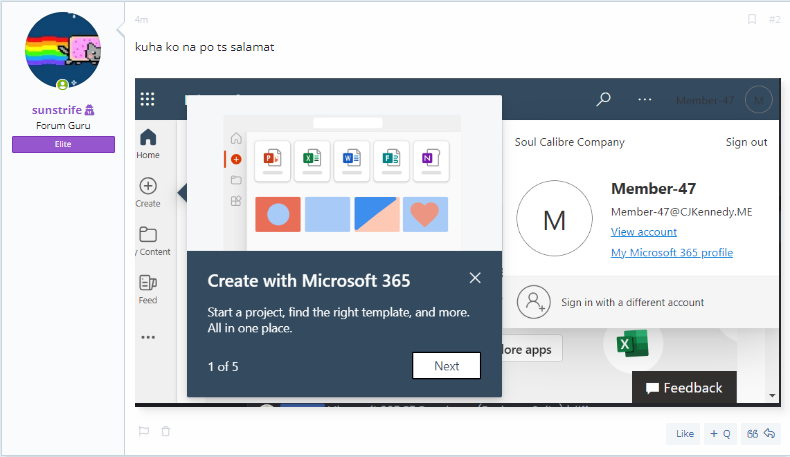
Task: Open My Microsoft 365 profile link
Action: click(672, 252)
